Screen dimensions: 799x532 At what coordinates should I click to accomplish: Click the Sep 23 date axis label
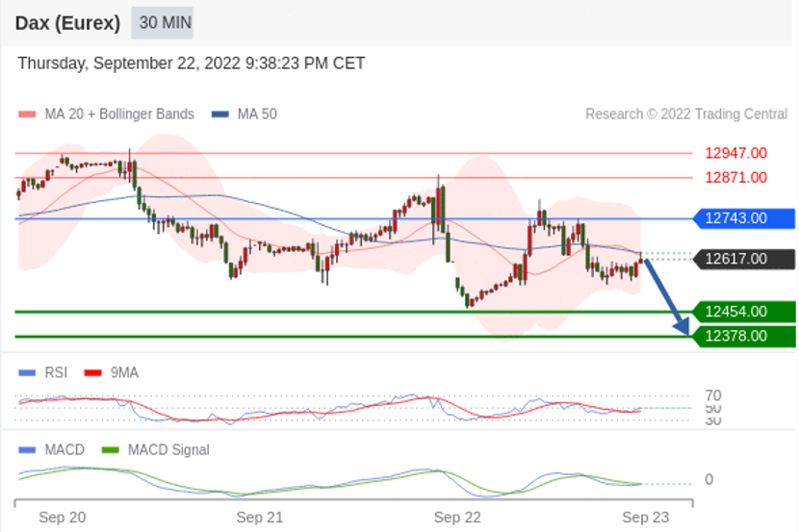(645, 518)
